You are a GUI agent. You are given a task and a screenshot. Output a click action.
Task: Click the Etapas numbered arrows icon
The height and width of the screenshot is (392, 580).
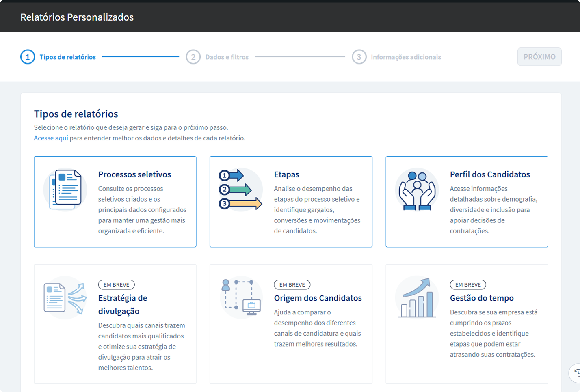[241, 190]
